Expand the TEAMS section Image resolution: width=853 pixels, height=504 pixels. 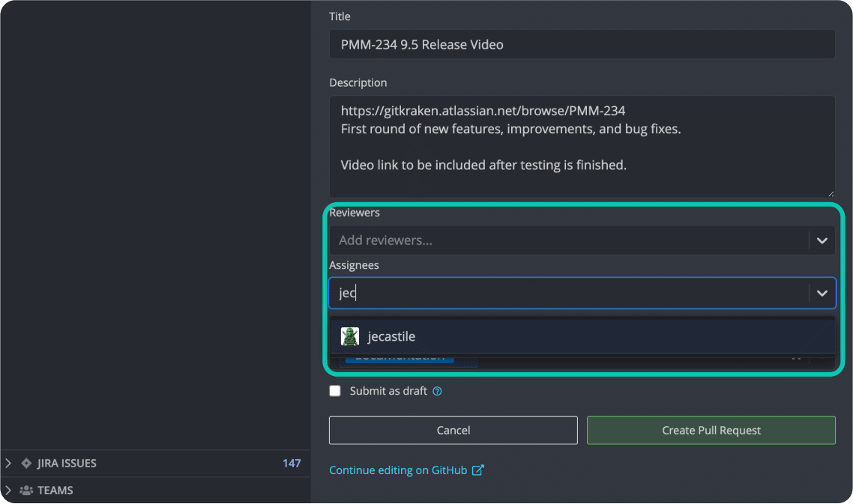[7, 491]
